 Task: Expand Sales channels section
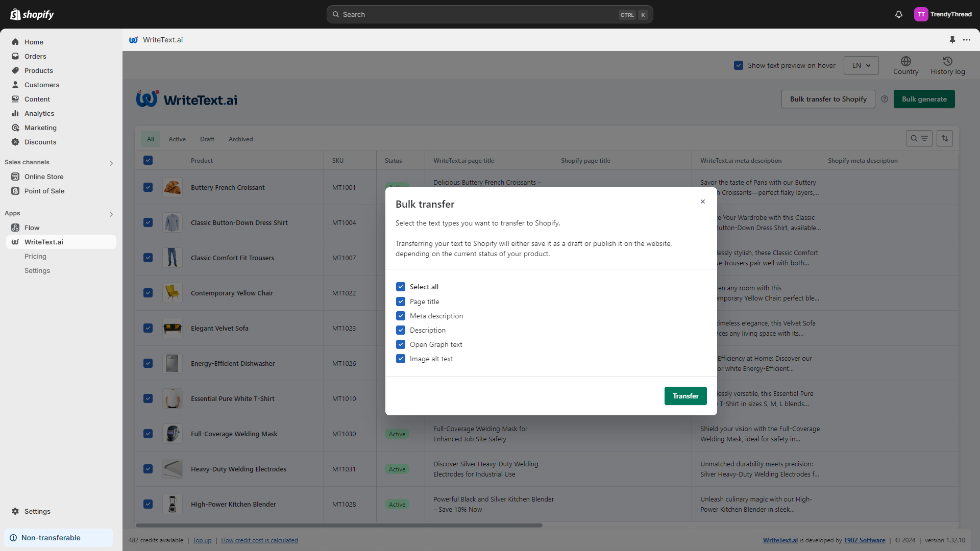(111, 163)
